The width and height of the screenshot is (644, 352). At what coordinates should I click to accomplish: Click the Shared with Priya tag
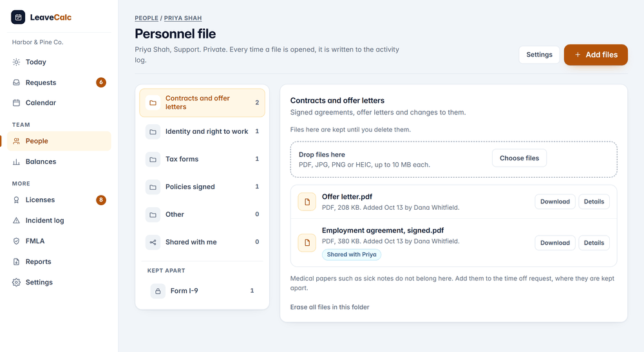pyautogui.click(x=352, y=254)
